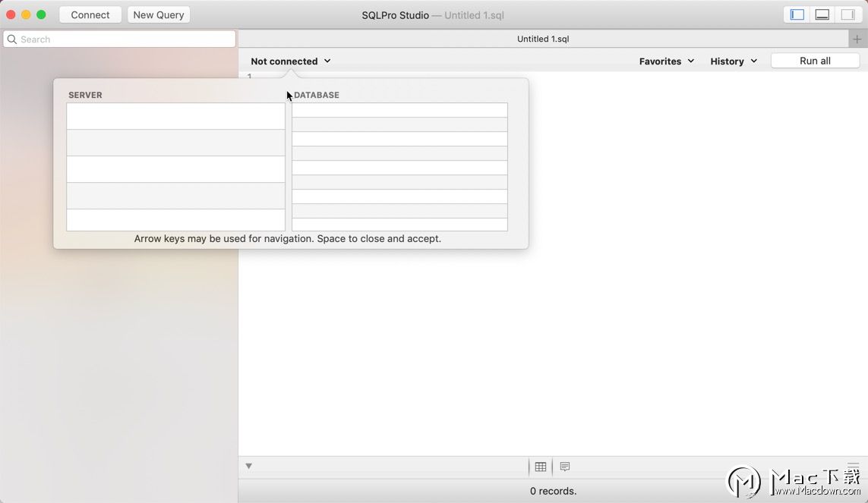The width and height of the screenshot is (868, 503).
Task: Click the DATABASE column heading
Action: (317, 95)
